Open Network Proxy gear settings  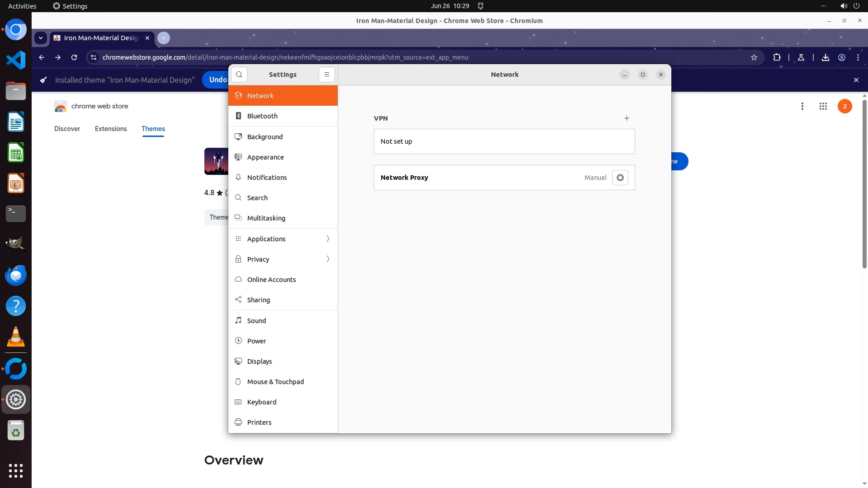620,178
